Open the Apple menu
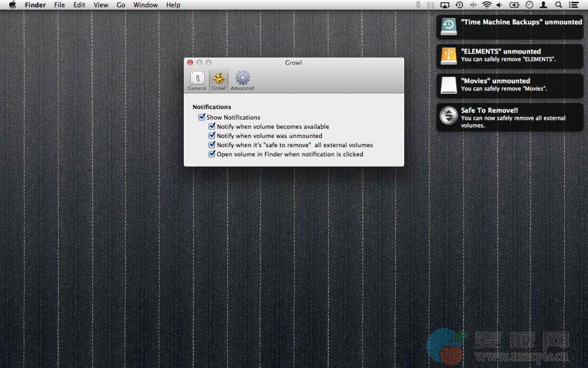The width and height of the screenshot is (588, 368). (x=12, y=5)
